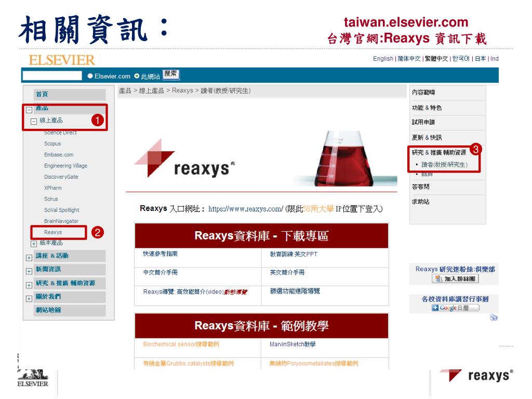Click the search text input field
The image size is (532, 399).
(x=52, y=76)
